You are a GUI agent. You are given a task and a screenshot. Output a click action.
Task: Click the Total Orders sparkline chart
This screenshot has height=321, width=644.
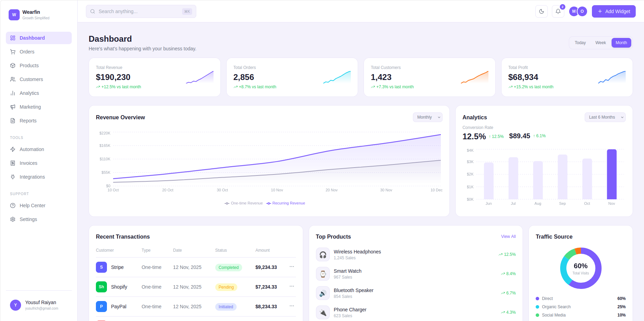pos(337,77)
